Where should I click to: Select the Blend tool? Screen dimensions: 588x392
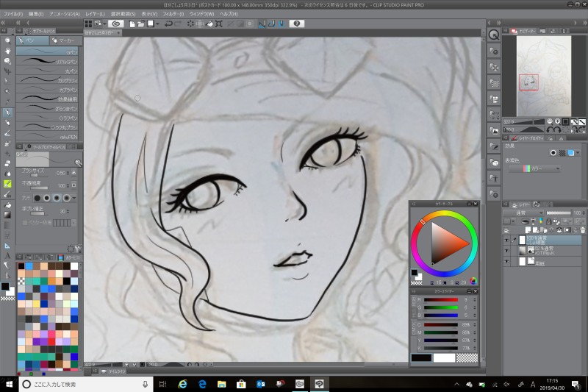tap(7, 174)
